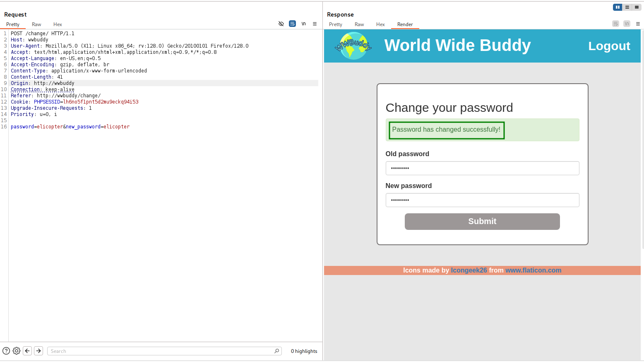Open the Response editor options menu
Viewport: 644px width, 362px height.
point(638,24)
